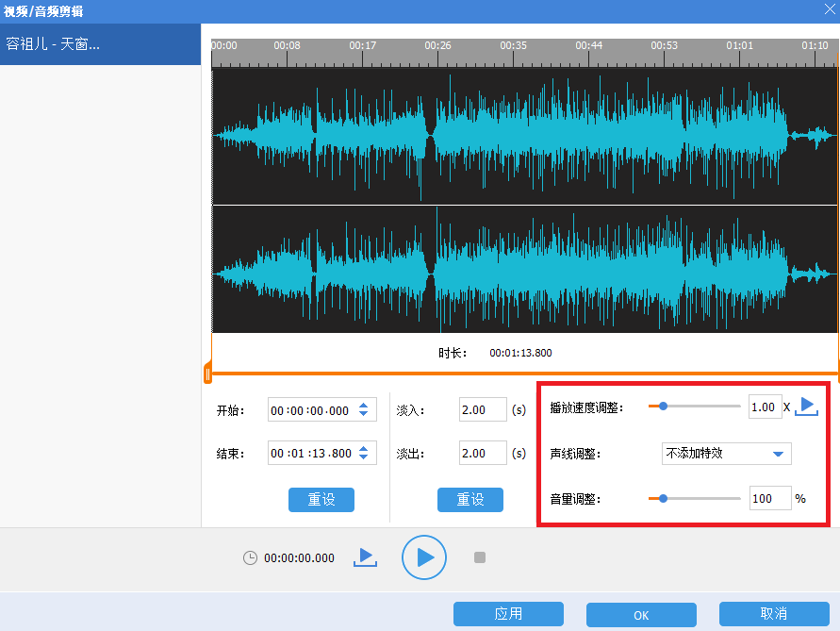Confirm with the OK button
840x631 pixels.
pos(641,615)
